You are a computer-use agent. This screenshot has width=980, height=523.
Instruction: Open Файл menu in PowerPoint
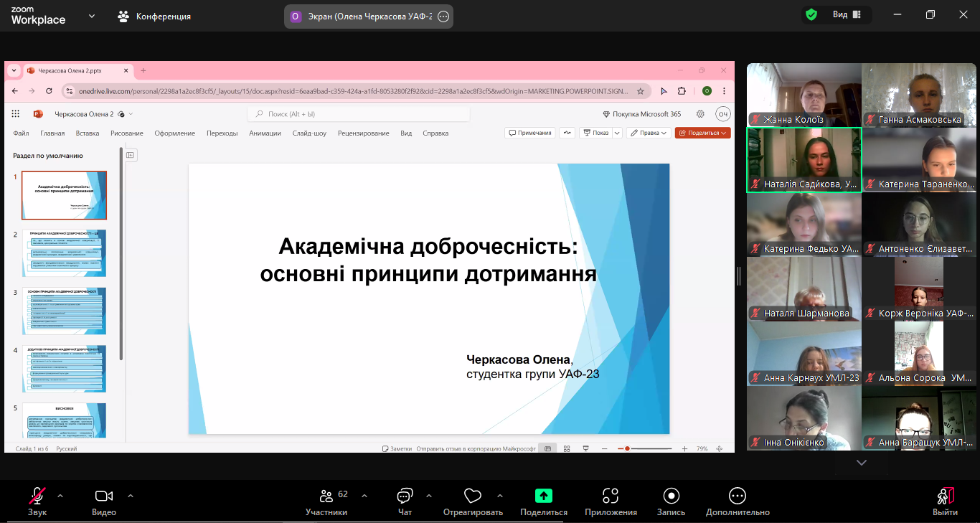[21, 133]
